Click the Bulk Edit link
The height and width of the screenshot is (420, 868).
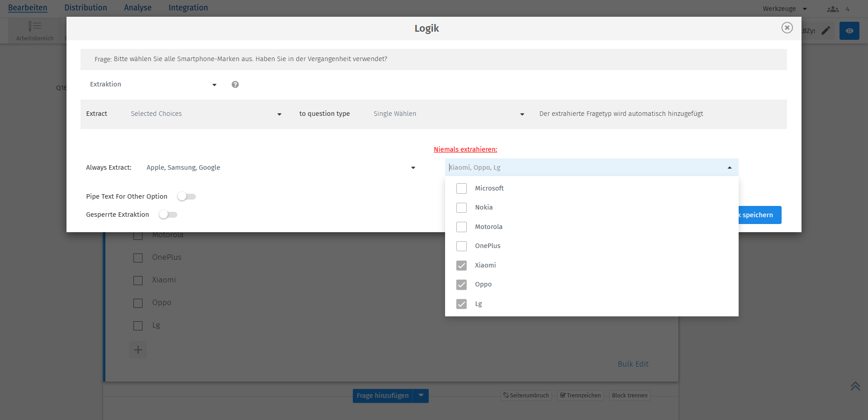coord(633,364)
